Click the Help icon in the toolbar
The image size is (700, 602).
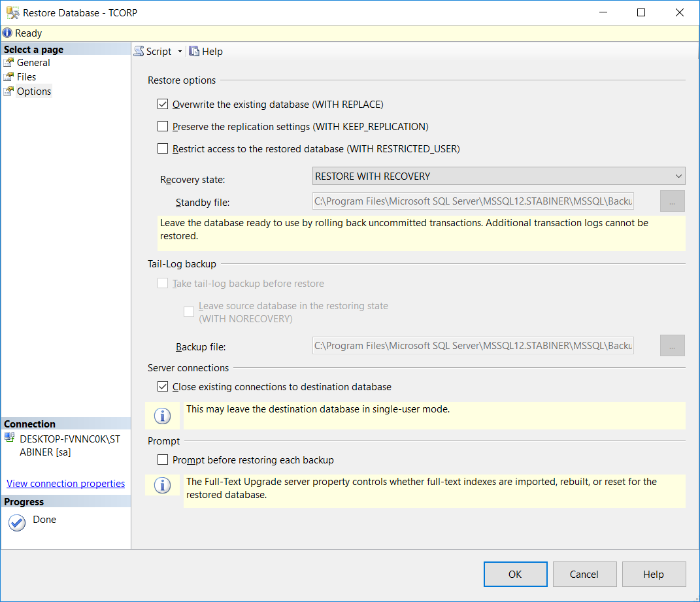[193, 51]
